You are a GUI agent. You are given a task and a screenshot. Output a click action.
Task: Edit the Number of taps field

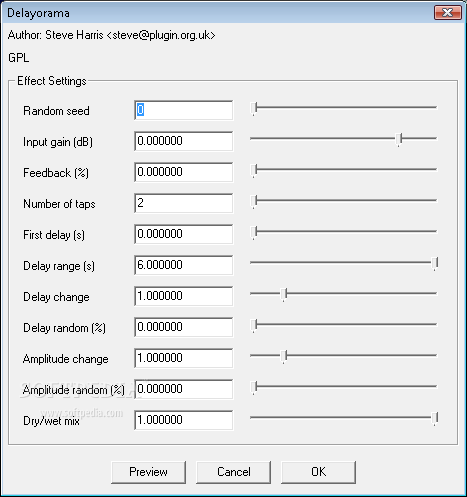pyautogui.click(x=184, y=203)
